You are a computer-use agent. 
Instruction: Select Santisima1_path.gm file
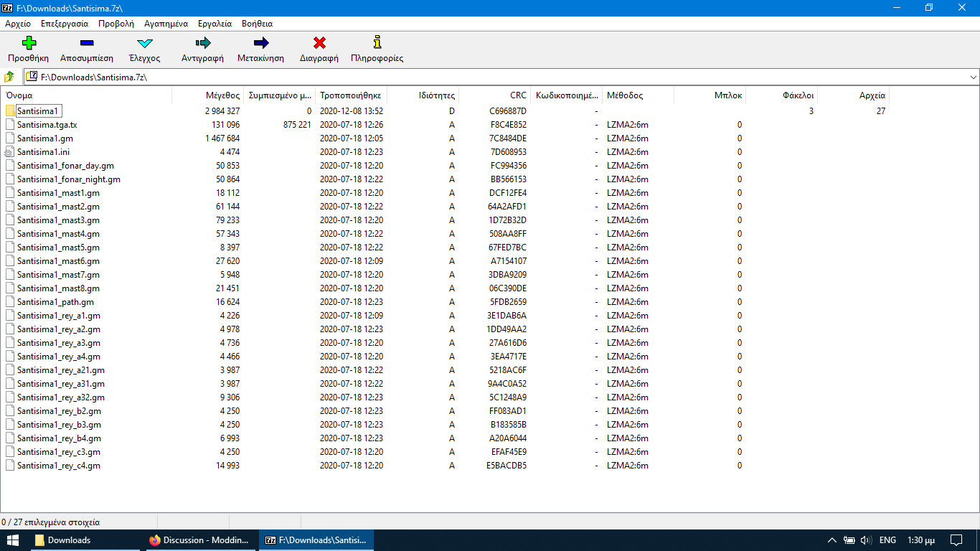(x=55, y=302)
